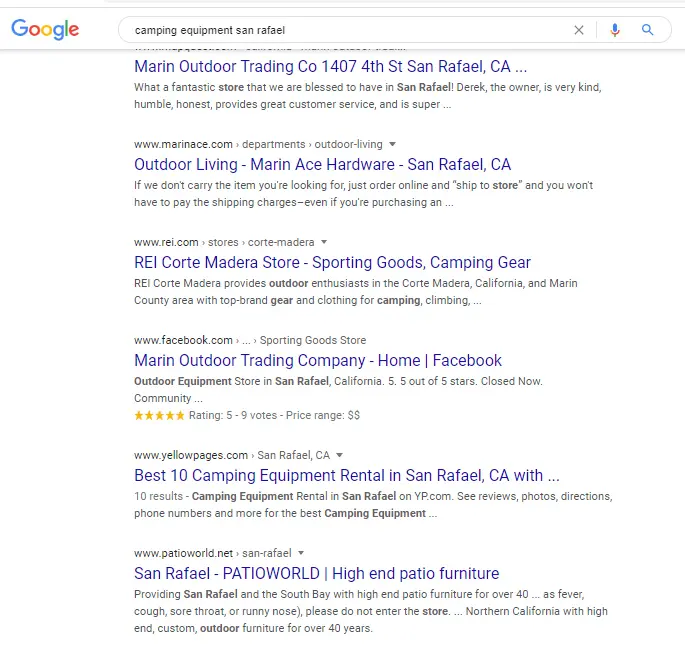Click snippet 'If we don't carry the item'
This screenshot has width=685, height=651.
[363, 194]
